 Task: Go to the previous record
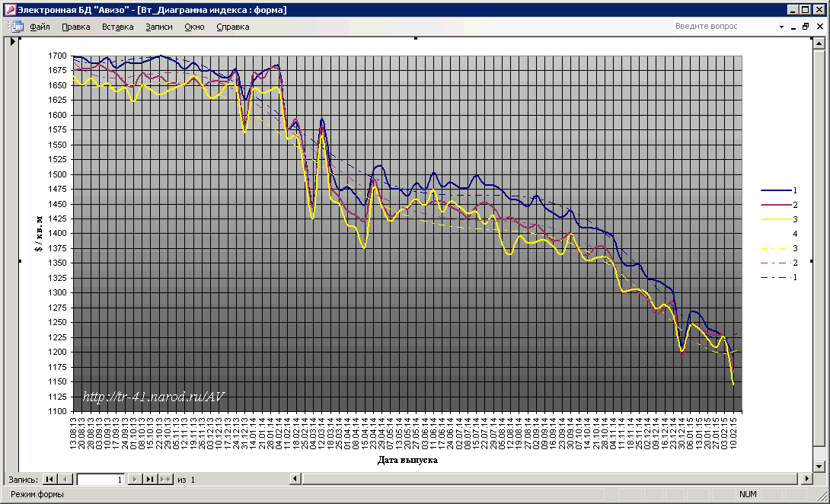65,479
